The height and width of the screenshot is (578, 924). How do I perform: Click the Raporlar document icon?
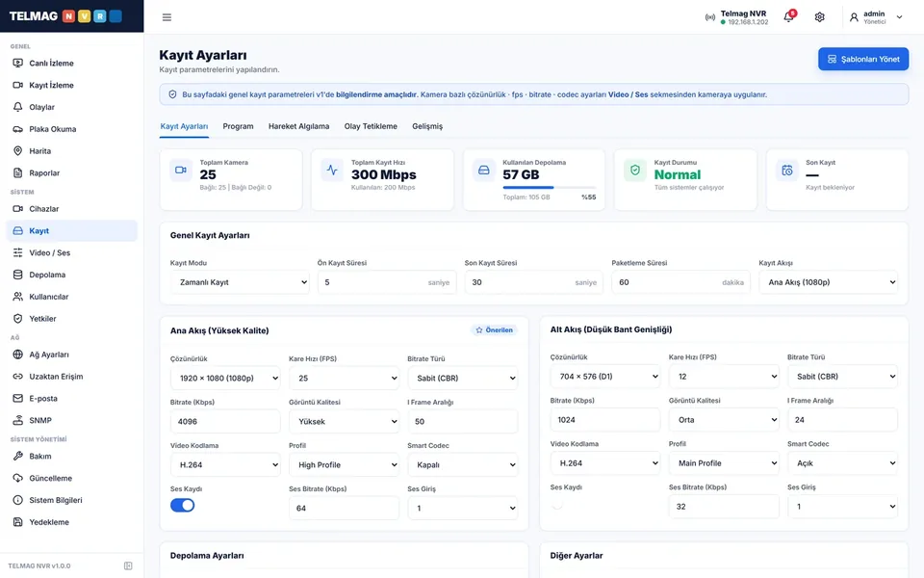pyautogui.click(x=17, y=172)
